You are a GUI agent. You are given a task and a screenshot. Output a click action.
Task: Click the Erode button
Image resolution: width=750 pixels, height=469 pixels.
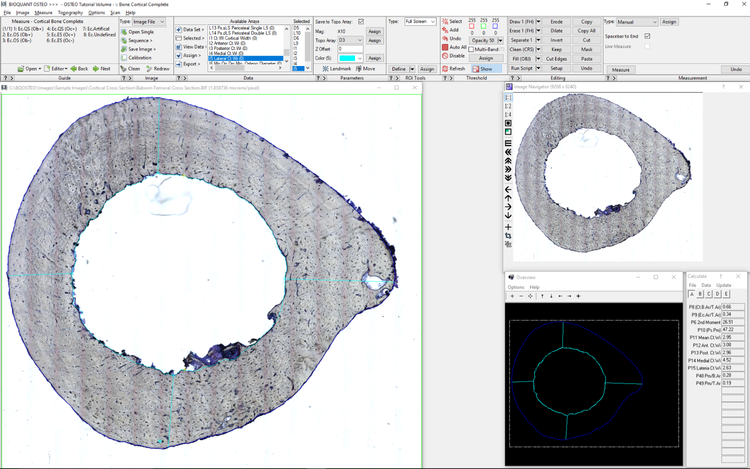tap(556, 21)
